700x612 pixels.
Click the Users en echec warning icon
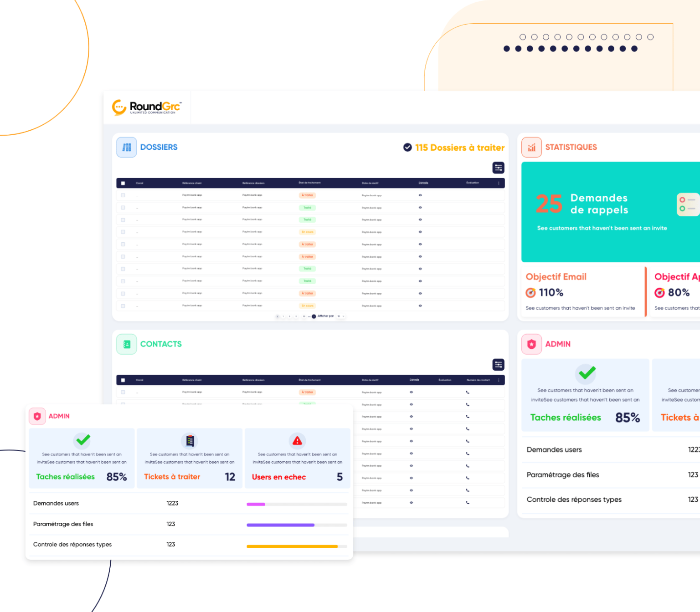297,441
